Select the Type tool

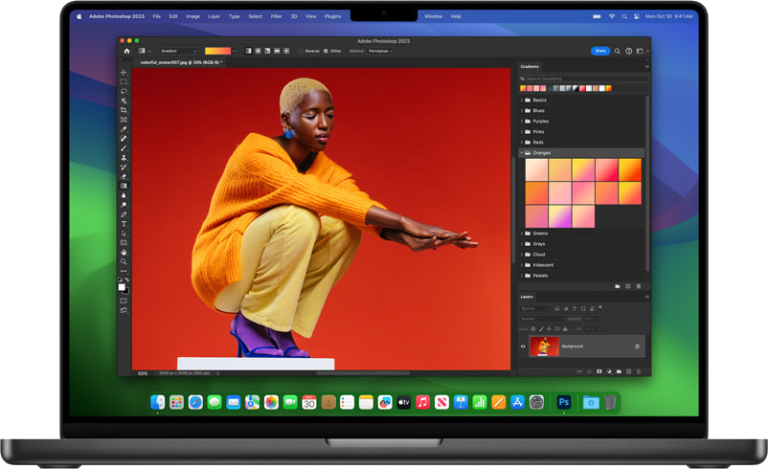point(123,224)
